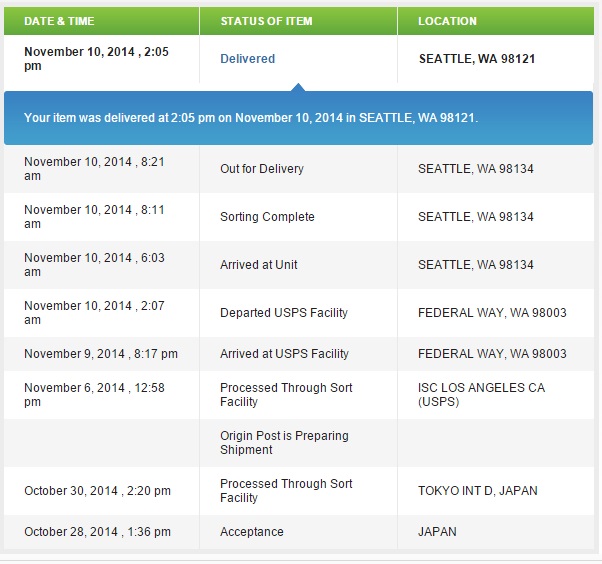Select Arrived at USPS Facility entry
Viewport: 602px width, 564px height.
284,354
